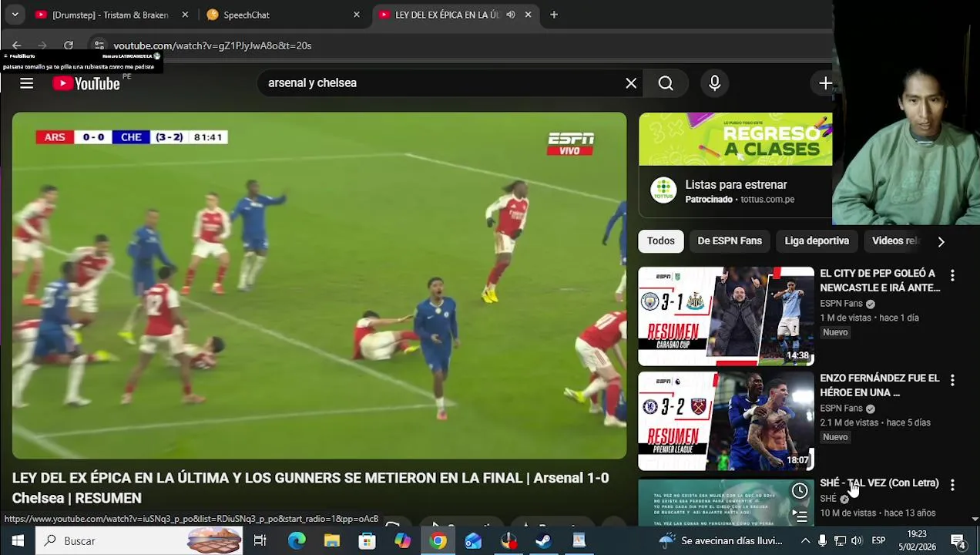Close the SpeechChat tab
Image resolution: width=980 pixels, height=555 pixels.
point(356,15)
